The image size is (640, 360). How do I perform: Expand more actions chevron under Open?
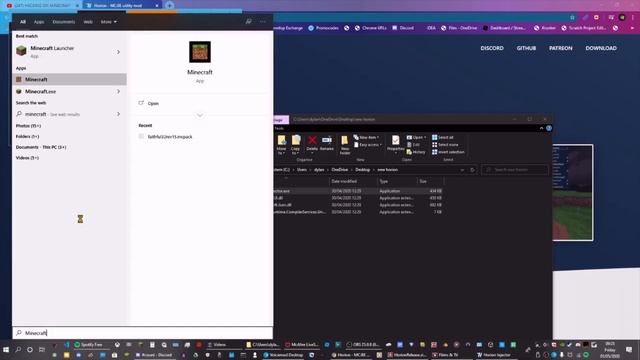click(200, 116)
